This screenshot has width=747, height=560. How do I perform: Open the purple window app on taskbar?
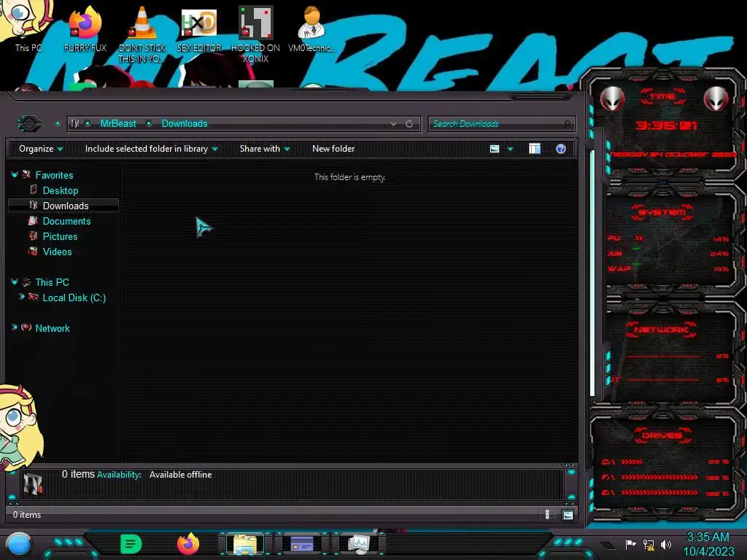(x=301, y=544)
